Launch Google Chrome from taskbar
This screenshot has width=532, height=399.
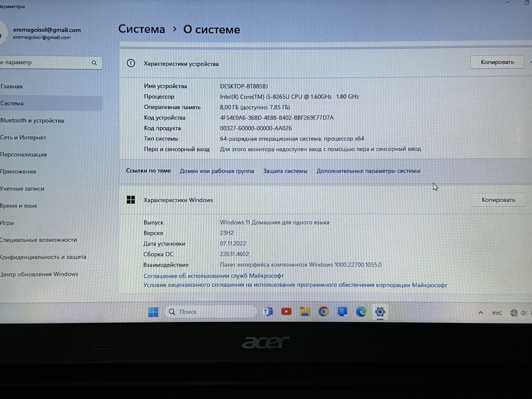tap(323, 311)
